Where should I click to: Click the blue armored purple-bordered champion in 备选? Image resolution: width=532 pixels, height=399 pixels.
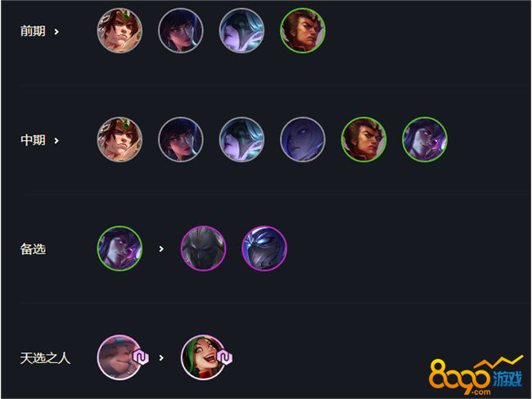264,248
